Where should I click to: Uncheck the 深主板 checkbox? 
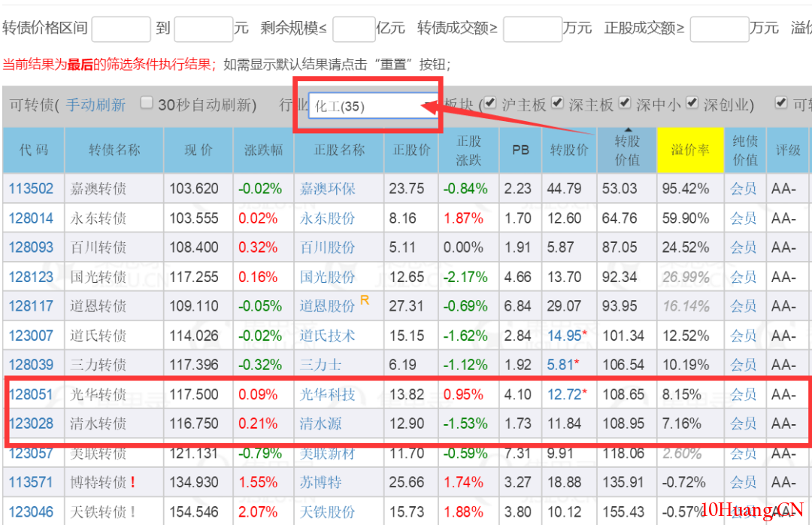[557, 102]
